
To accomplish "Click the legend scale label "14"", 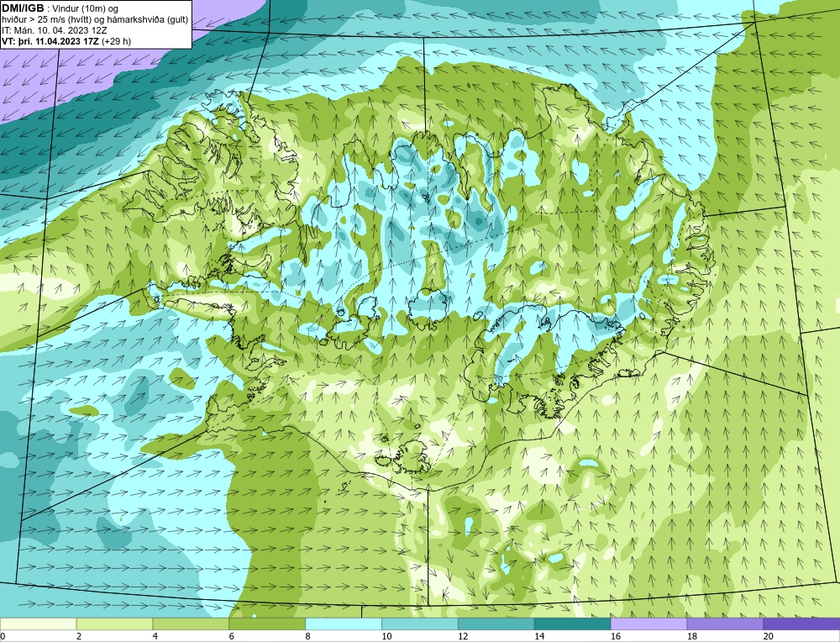I will point(539,636).
